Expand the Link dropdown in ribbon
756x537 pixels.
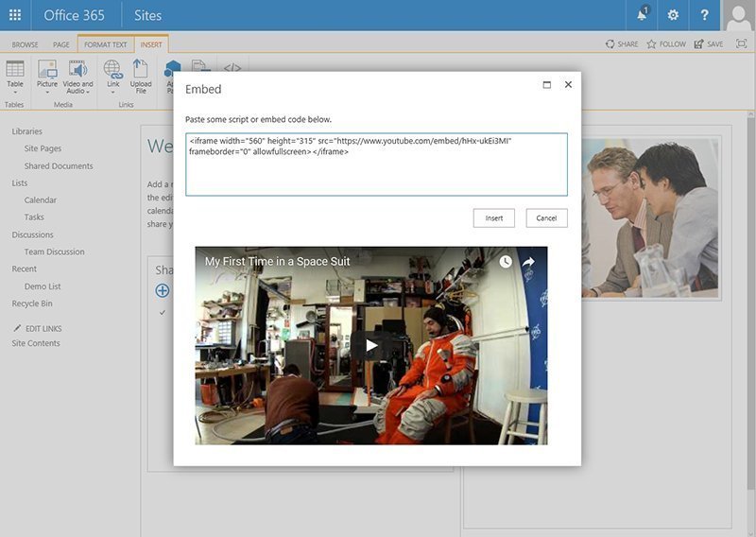click(112, 92)
